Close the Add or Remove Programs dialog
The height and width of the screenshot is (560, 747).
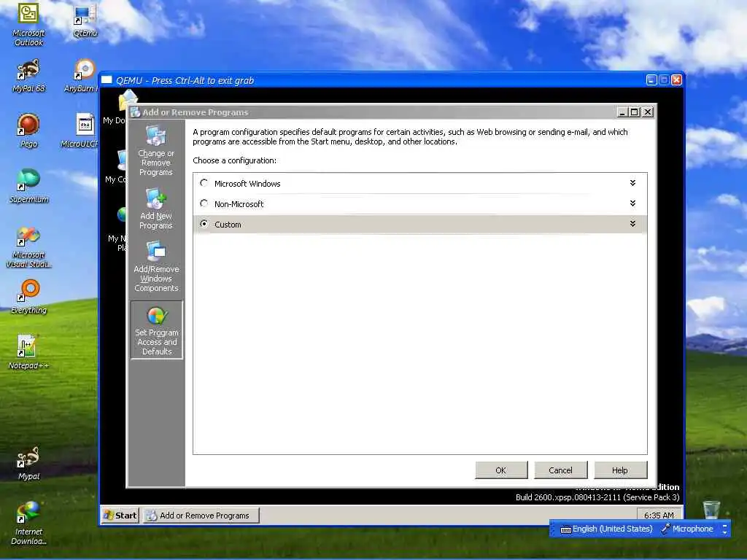[648, 112]
